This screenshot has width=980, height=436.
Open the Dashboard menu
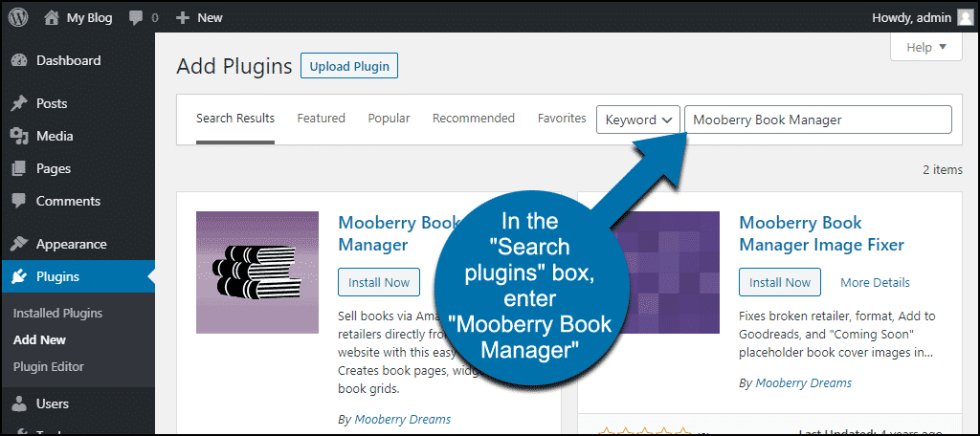point(78,60)
